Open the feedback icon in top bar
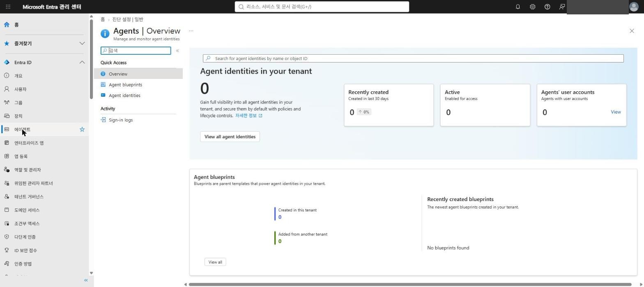 tap(562, 7)
